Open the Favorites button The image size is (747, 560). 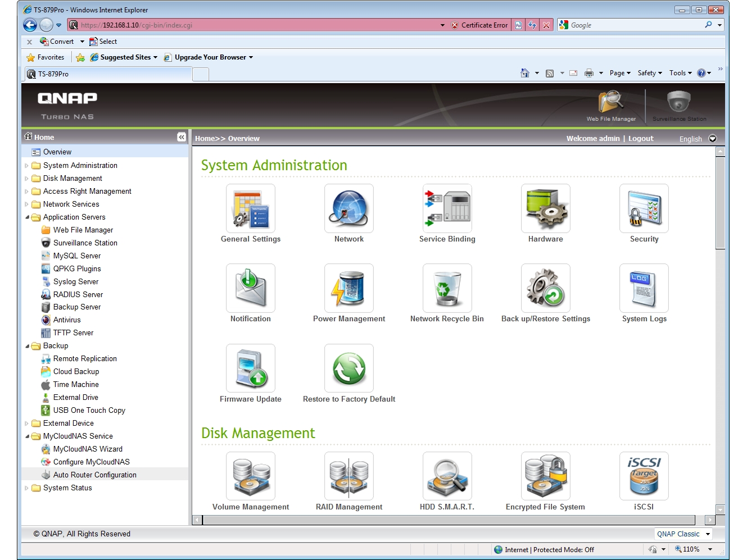(x=46, y=57)
